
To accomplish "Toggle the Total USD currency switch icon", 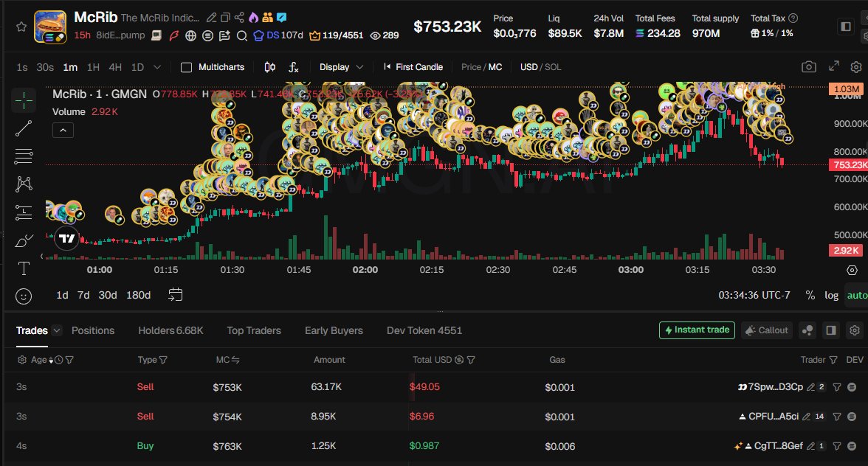I will pyautogui.click(x=459, y=360).
